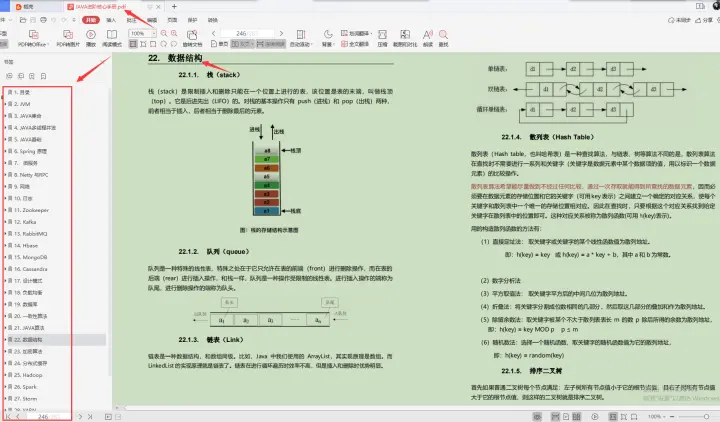This screenshot has width=720, height=422.
Task: Go to next page arrow in ribbon
Action: point(281,34)
